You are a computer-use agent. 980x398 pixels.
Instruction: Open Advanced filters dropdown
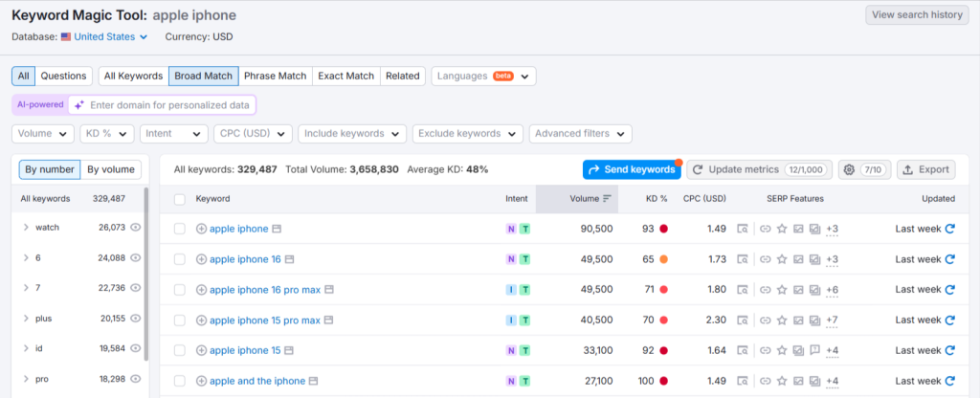(x=581, y=134)
